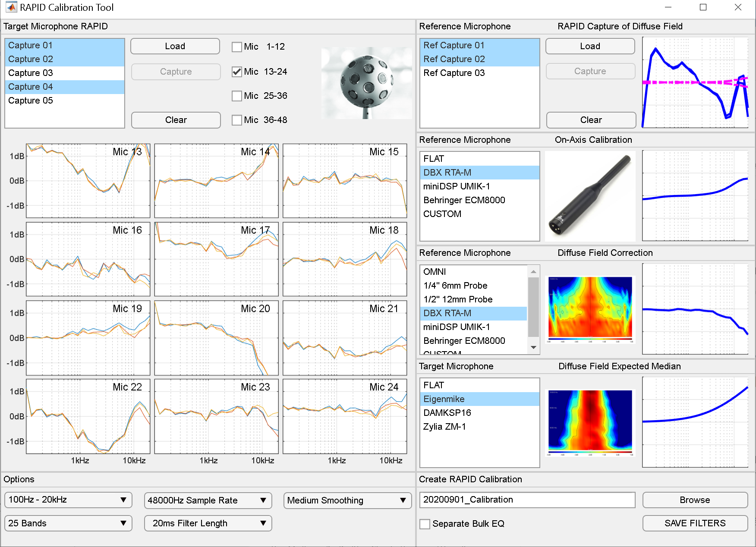This screenshot has height=547, width=756.
Task: Select Capture 03 in target list
Action: 65,73
